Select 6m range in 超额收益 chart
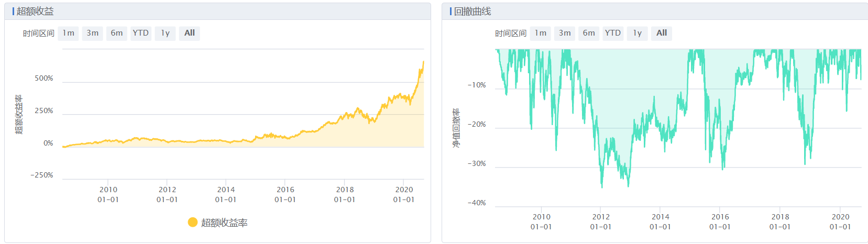 (x=116, y=33)
